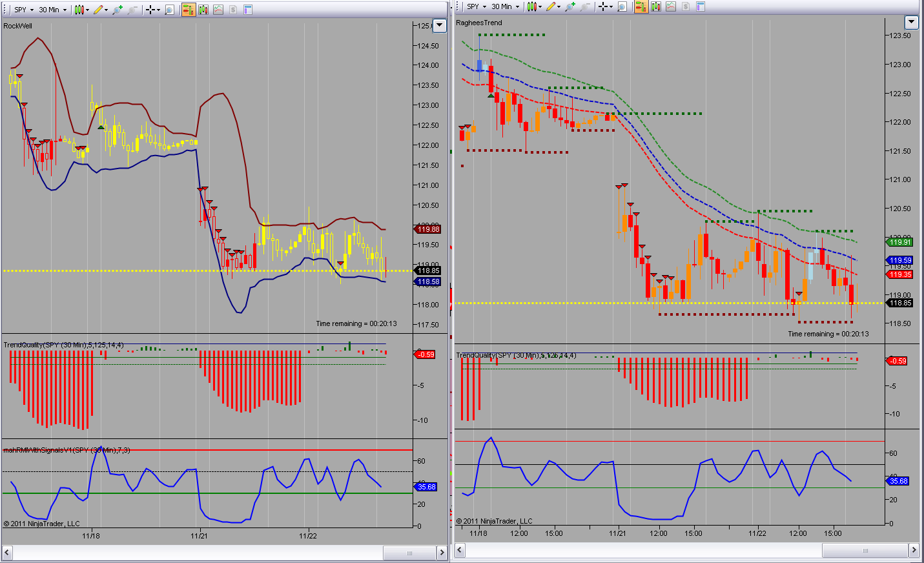
Task: Toggle the highlighted Chart Trader button, right chart
Action: pos(641,6)
